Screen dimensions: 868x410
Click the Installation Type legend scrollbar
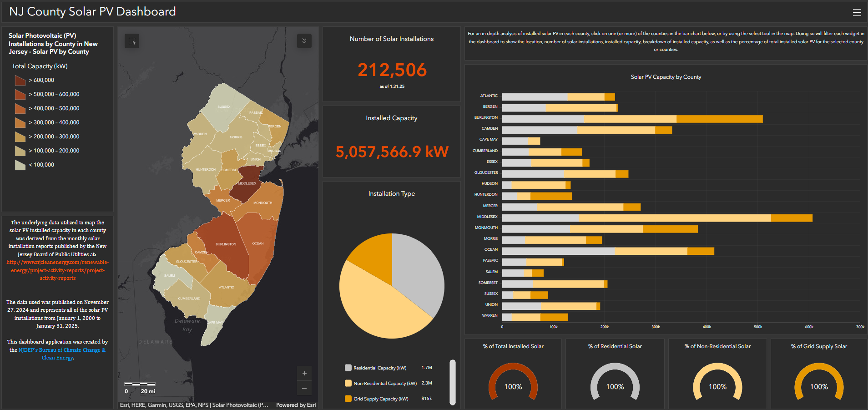pos(452,382)
